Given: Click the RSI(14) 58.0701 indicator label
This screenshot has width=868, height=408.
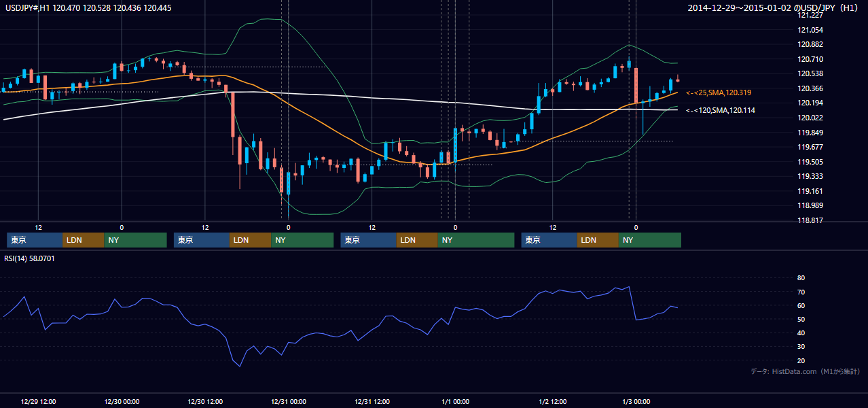Looking at the screenshot, I should pyautogui.click(x=29, y=258).
